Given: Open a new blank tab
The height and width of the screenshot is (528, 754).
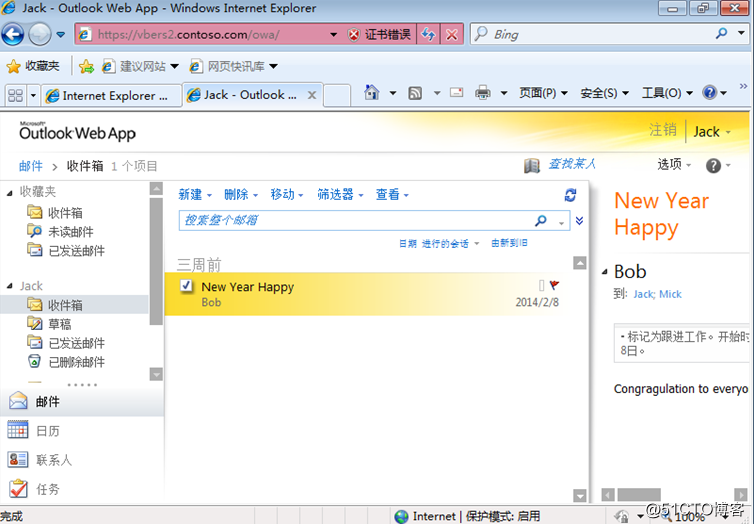Looking at the screenshot, I should (337, 95).
